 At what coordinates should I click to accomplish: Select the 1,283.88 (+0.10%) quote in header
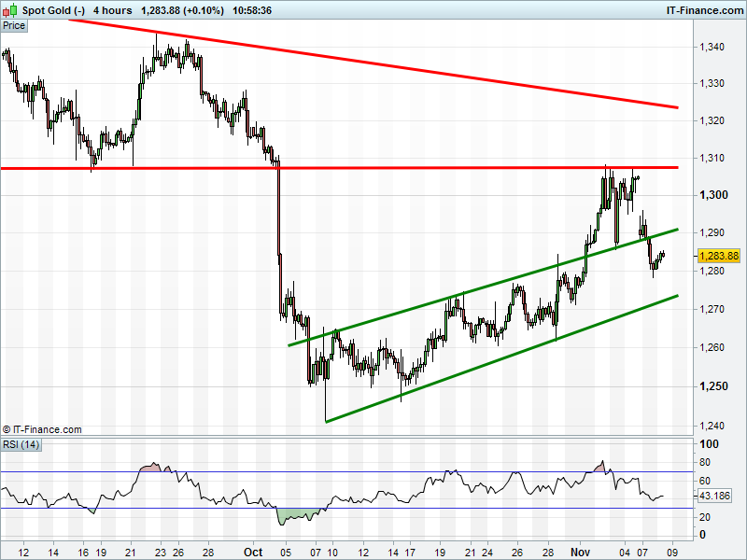[182, 10]
